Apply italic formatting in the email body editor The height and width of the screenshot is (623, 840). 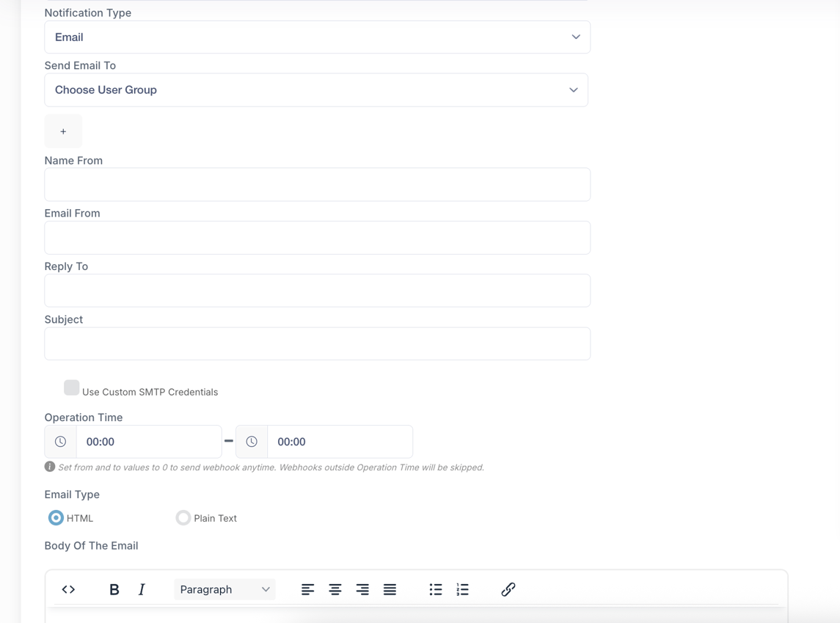tap(141, 589)
